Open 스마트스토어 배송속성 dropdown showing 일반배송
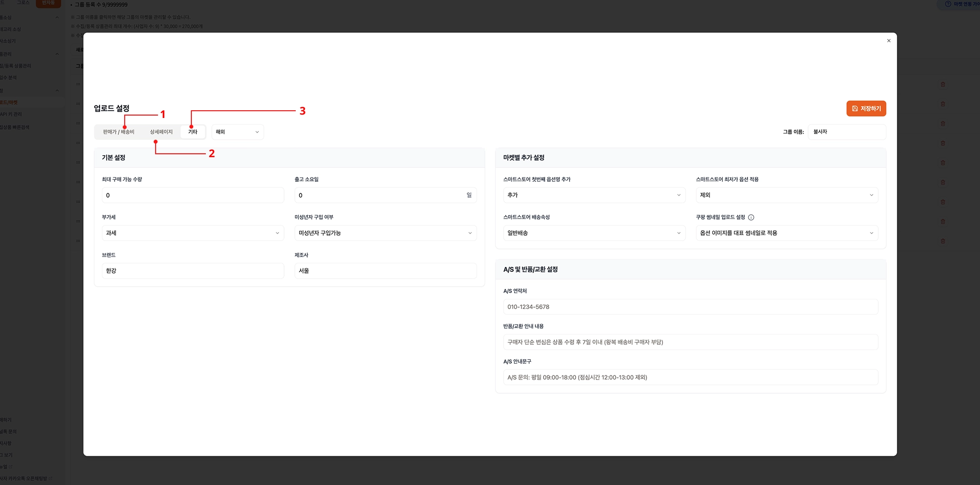This screenshot has width=980, height=485. point(594,233)
